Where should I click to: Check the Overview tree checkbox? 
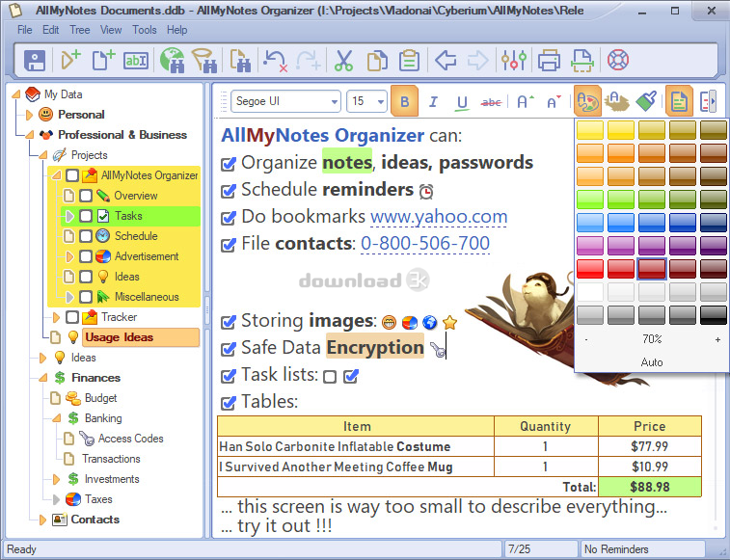(x=86, y=196)
